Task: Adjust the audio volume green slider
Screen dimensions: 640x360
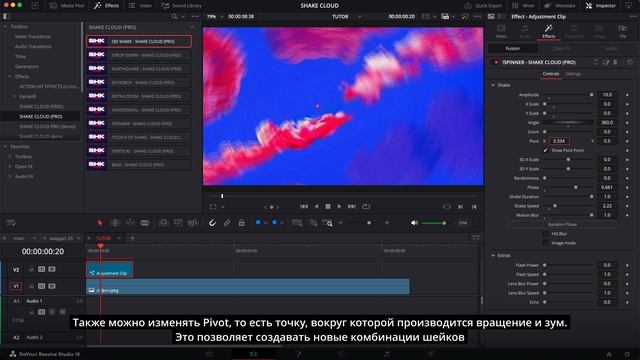Action: pyautogui.click(x=433, y=223)
